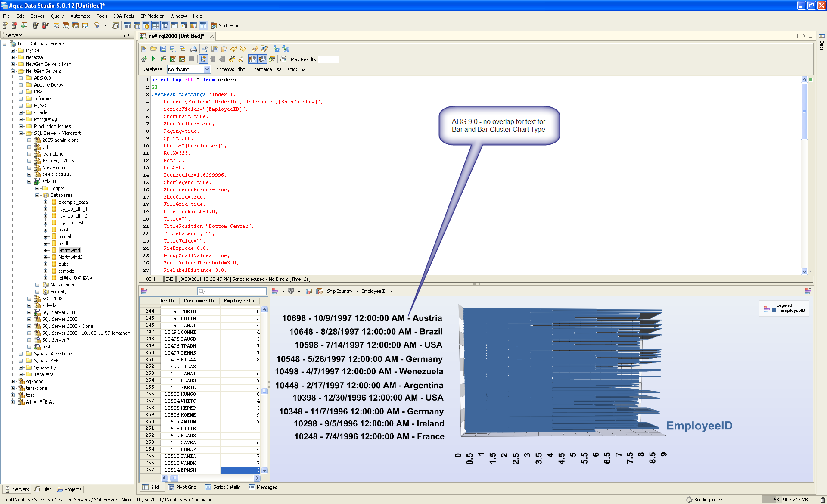Switch to the Pivot Grid tab

[182, 487]
